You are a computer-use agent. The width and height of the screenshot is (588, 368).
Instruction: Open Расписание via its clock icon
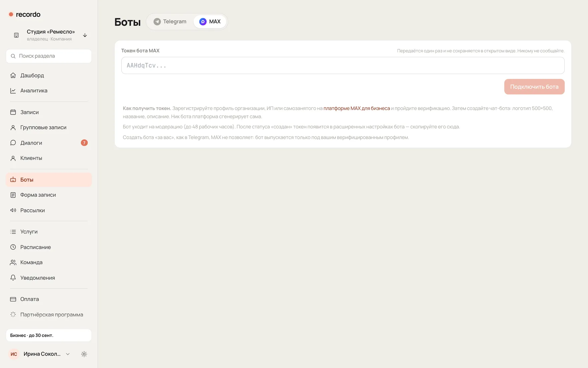click(x=13, y=247)
